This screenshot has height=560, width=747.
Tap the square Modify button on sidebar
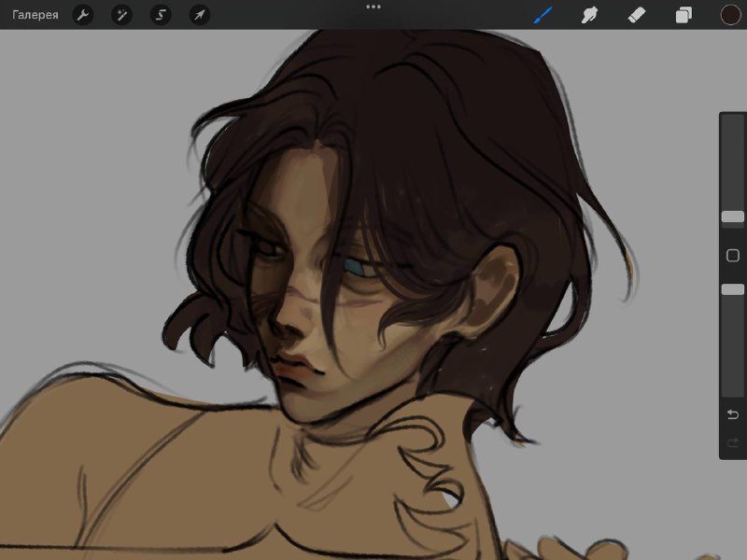tap(733, 255)
